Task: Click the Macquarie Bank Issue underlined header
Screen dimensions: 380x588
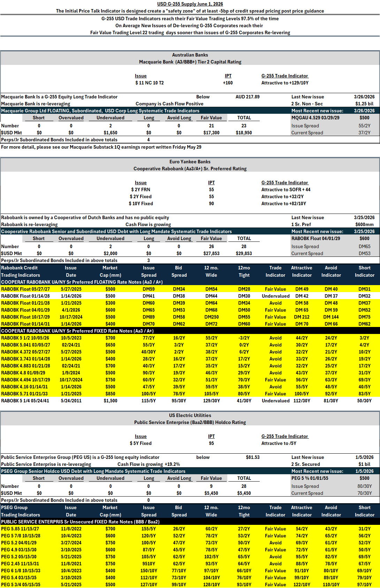Action: (141, 76)
